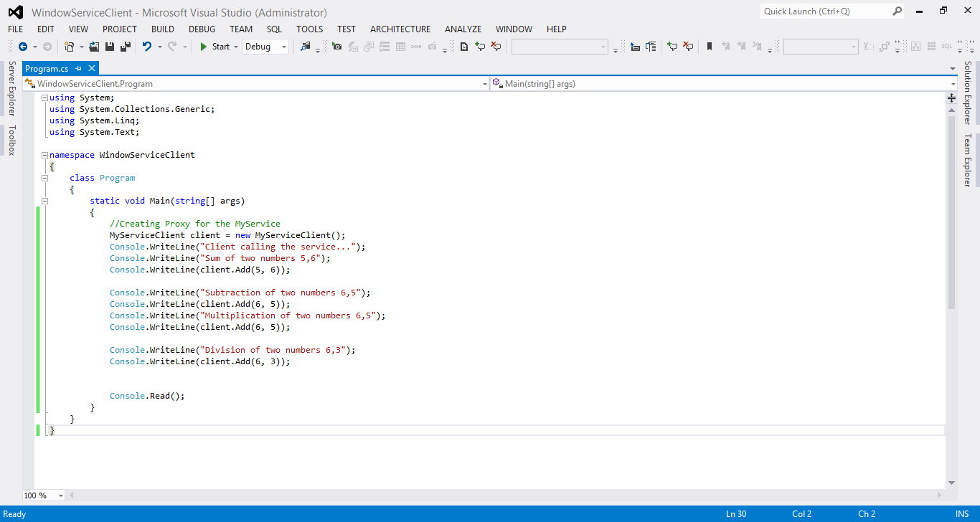Click the red-X comment bubble before the empty combo box

(496, 47)
